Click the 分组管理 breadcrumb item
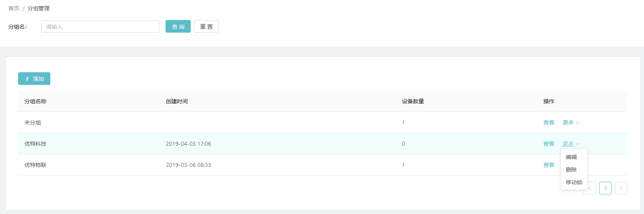This screenshot has width=644, height=214. 39,8
